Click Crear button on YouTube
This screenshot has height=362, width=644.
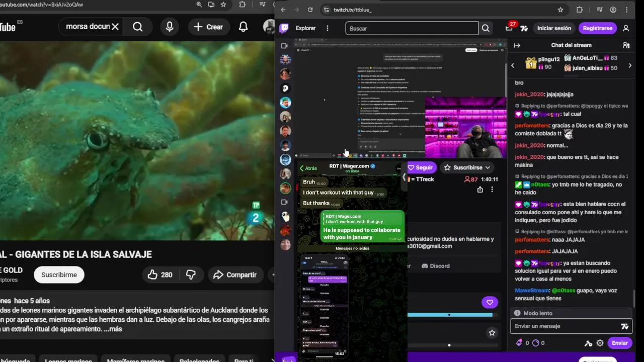pyautogui.click(x=208, y=27)
